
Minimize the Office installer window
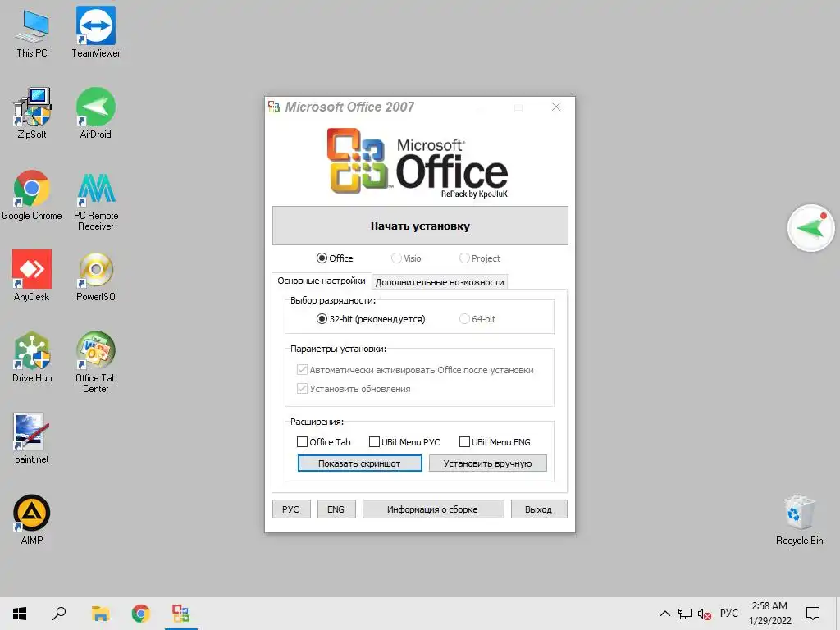(x=482, y=107)
